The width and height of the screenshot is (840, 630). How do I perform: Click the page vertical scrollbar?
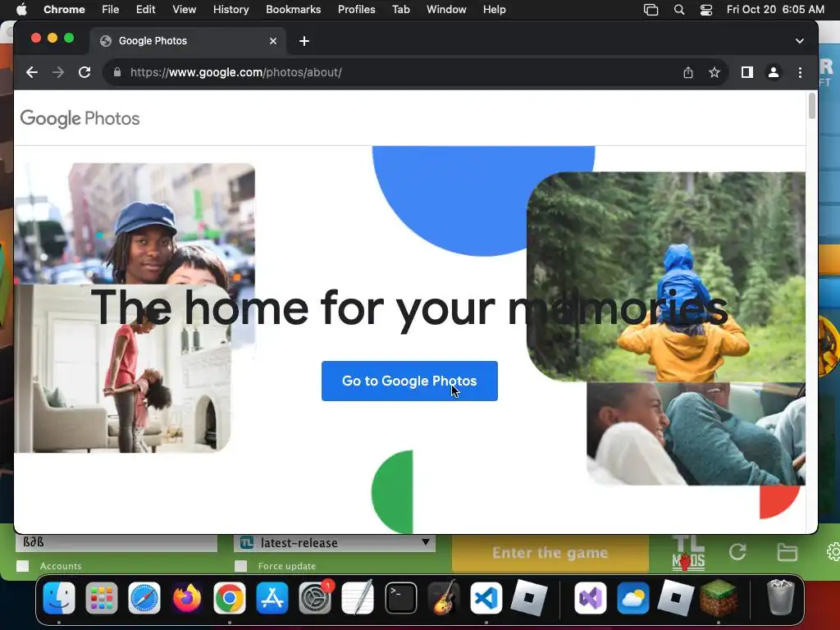[x=812, y=106]
